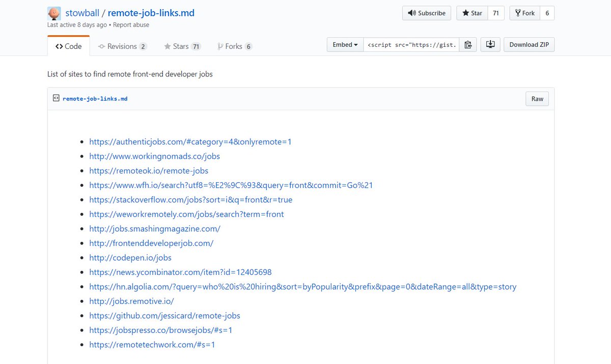
Task: Open the frontenddeveloperjob.com link
Action: 151,243
